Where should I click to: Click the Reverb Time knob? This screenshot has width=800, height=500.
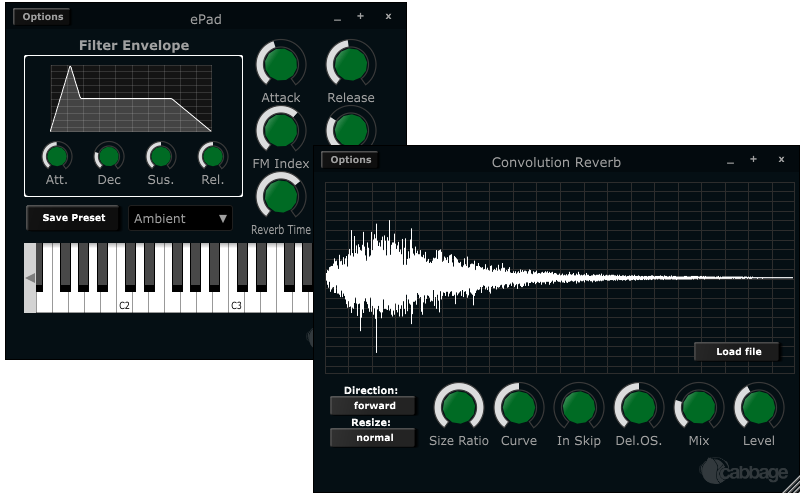(x=281, y=196)
